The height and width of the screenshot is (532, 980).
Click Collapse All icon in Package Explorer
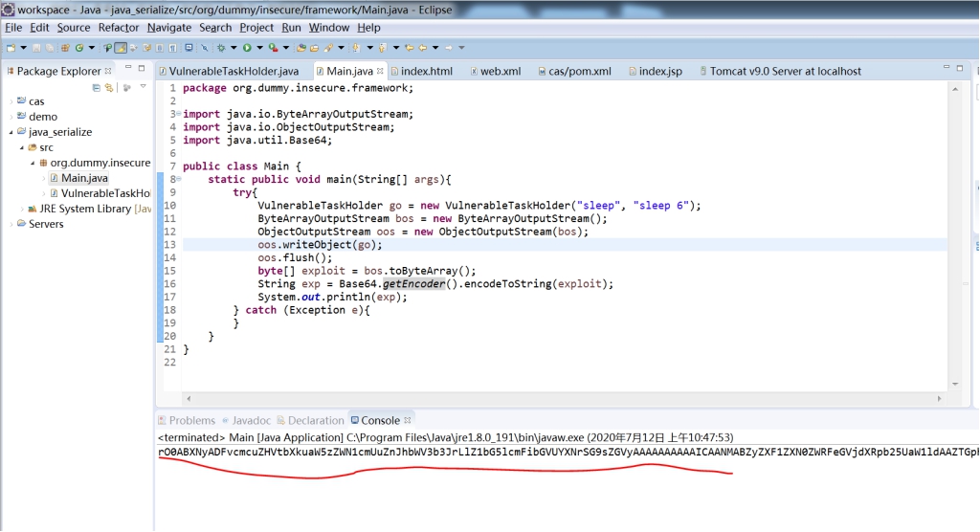[97, 87]
